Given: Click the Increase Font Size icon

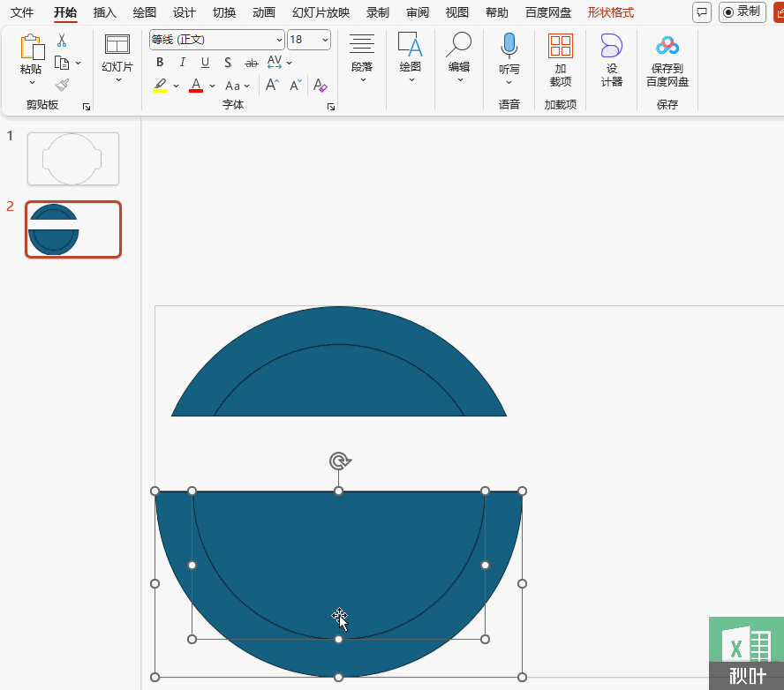Looking at the screenshot, I should [272, 86].
